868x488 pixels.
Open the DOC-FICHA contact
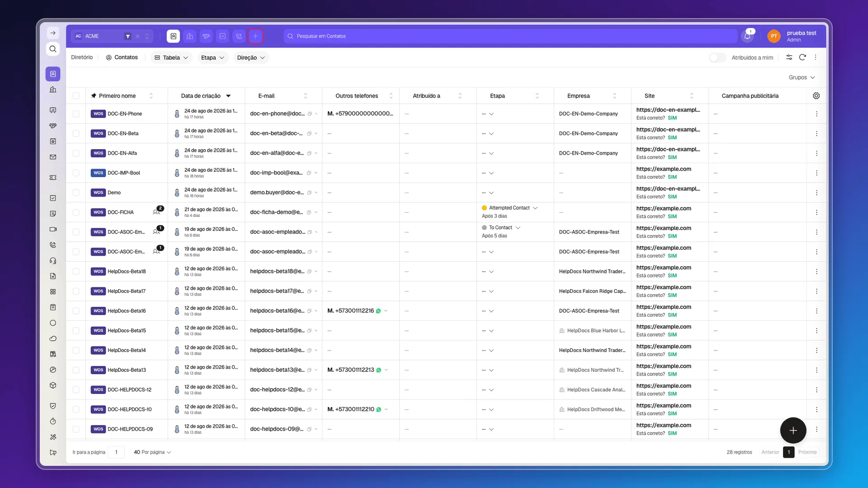120,212
